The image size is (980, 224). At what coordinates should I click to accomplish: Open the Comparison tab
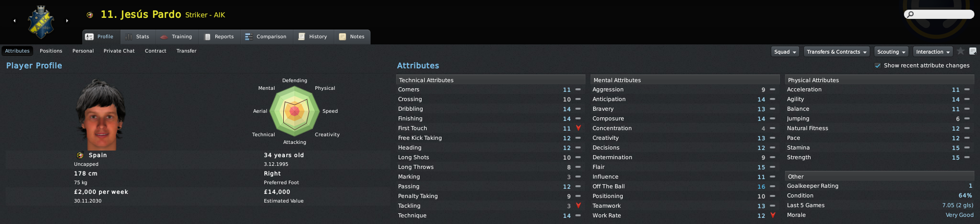coord(266,37)
